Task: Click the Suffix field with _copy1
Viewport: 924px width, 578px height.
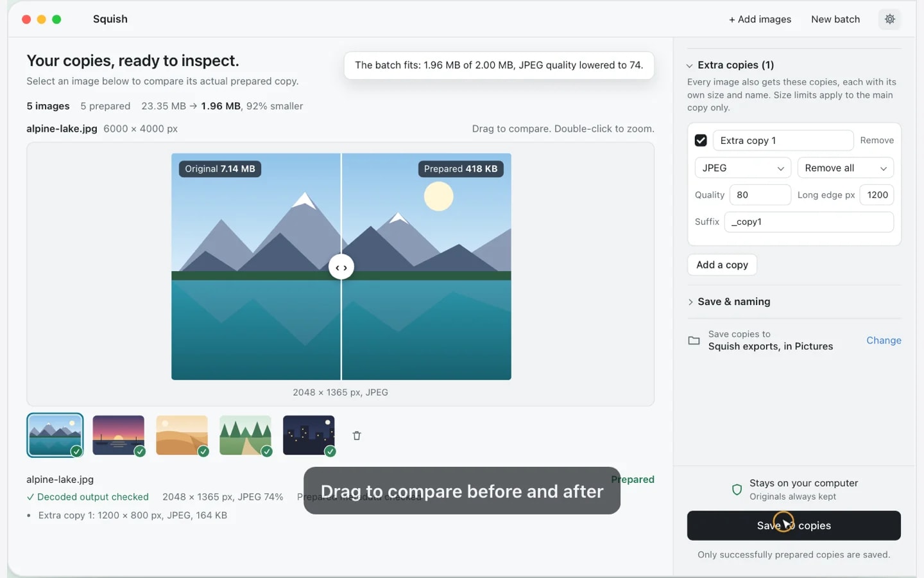Action: (x=809, y=222)
